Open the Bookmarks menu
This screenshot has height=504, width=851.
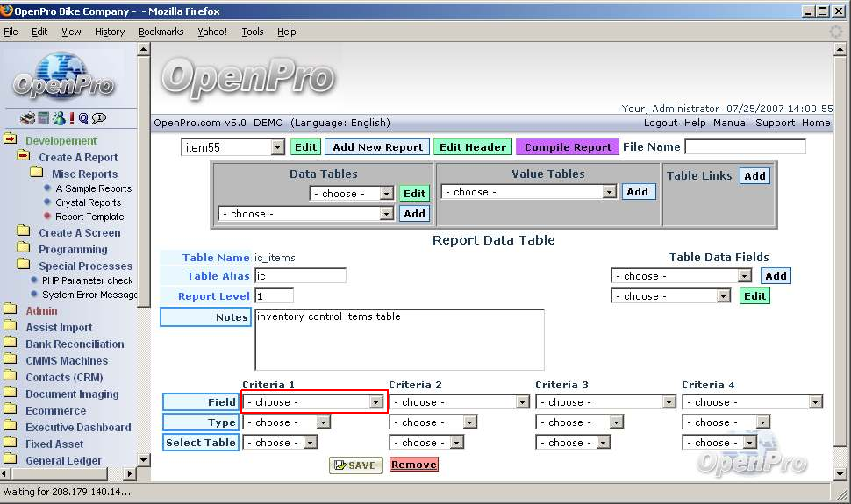[161, 32]
